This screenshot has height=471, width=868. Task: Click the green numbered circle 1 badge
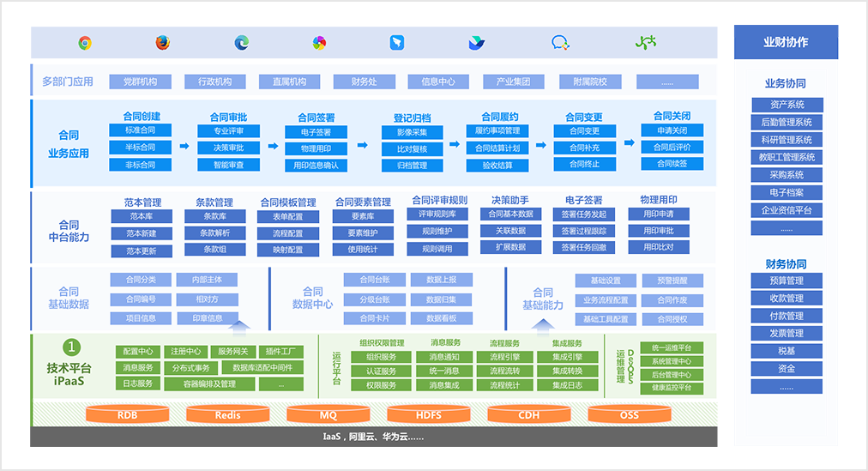point(72,347)
